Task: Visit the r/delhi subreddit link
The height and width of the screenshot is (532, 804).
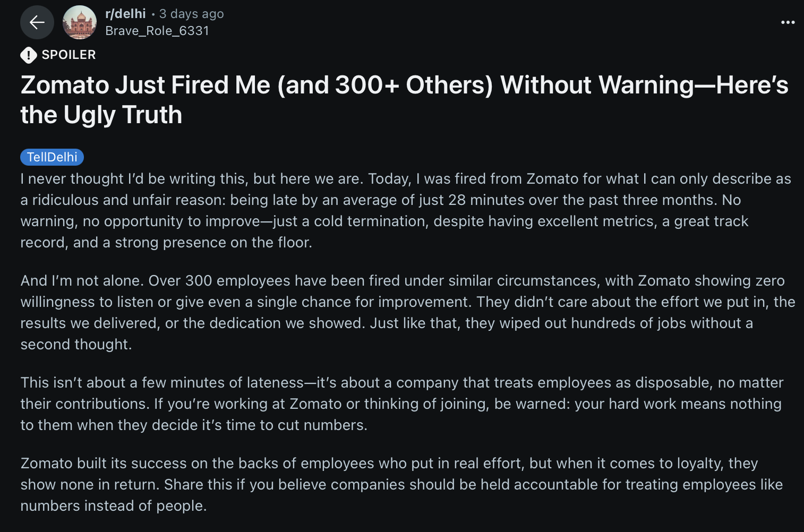Action: [125, 14]
